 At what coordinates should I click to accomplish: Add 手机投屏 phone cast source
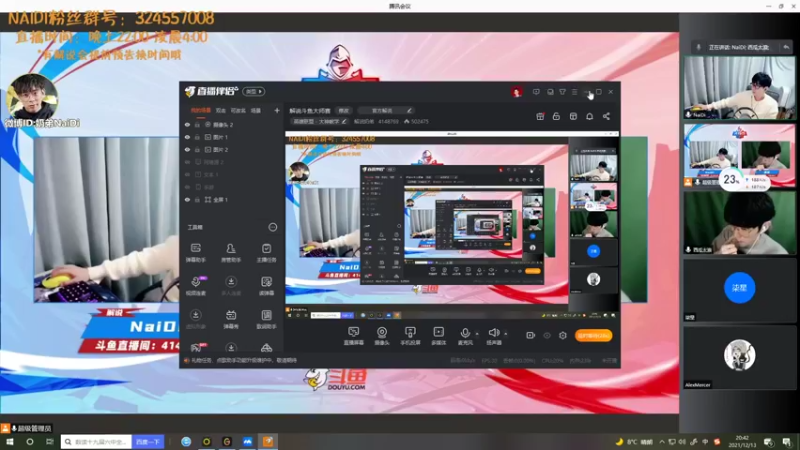pos(410,336)
